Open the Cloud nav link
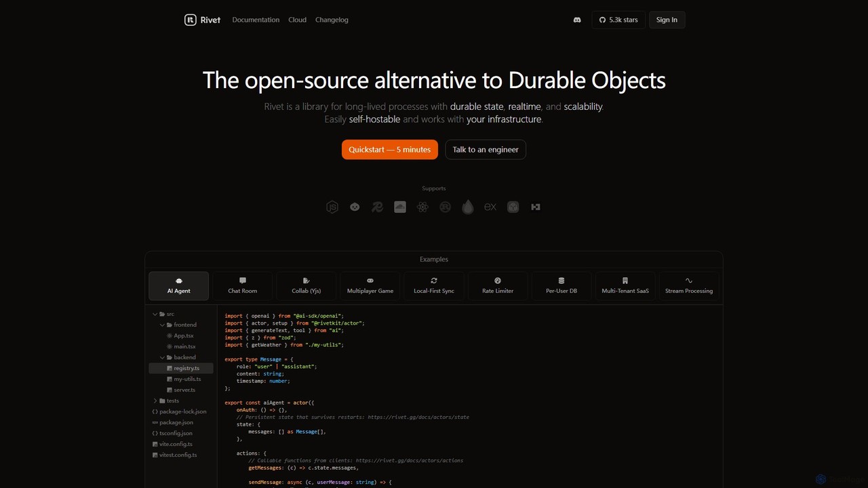 pyautogui.click(x=297, y=20)
